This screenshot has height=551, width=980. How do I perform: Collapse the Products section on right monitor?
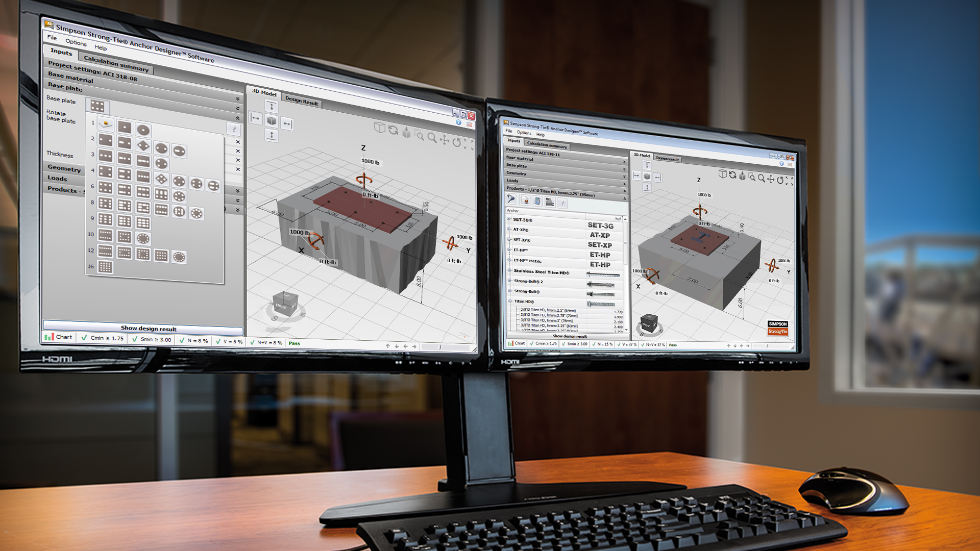pos(624,198)
